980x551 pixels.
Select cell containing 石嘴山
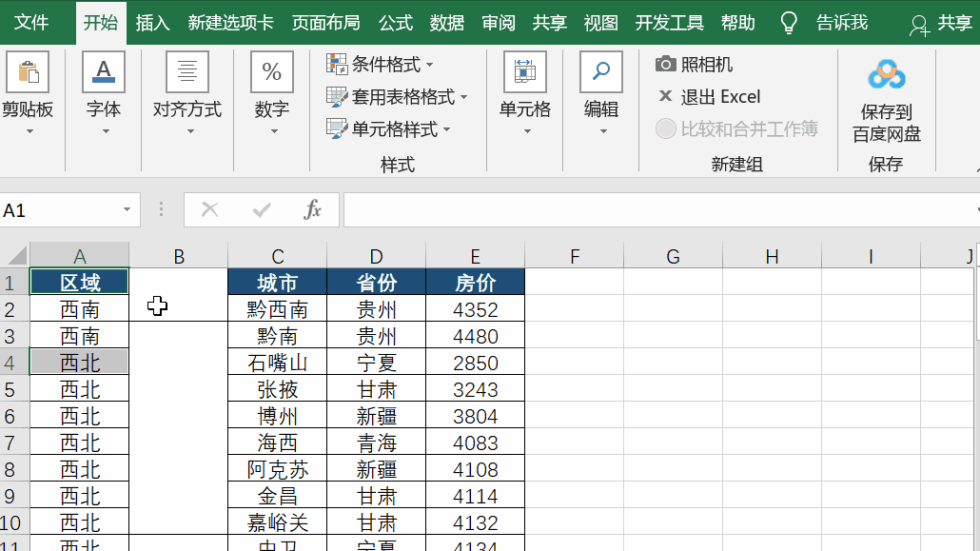(278, 363)
